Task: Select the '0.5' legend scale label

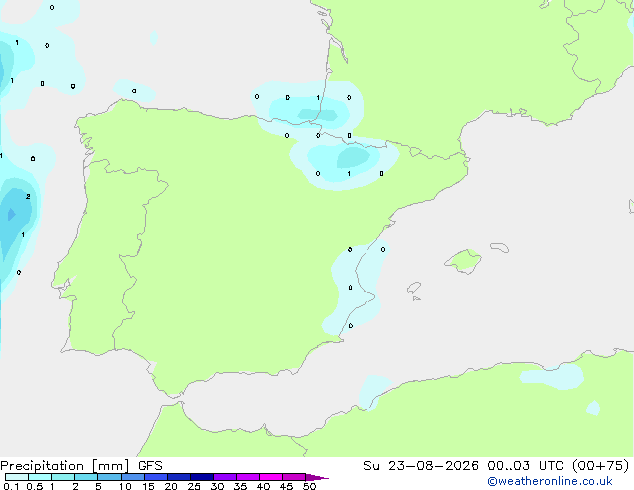Action: pos(34,486)
